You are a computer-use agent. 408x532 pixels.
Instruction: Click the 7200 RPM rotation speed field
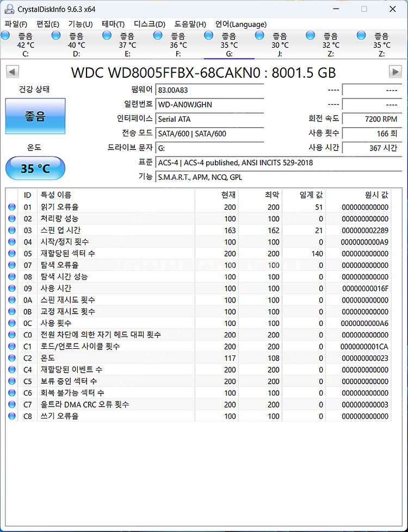(x=372, y=119)
